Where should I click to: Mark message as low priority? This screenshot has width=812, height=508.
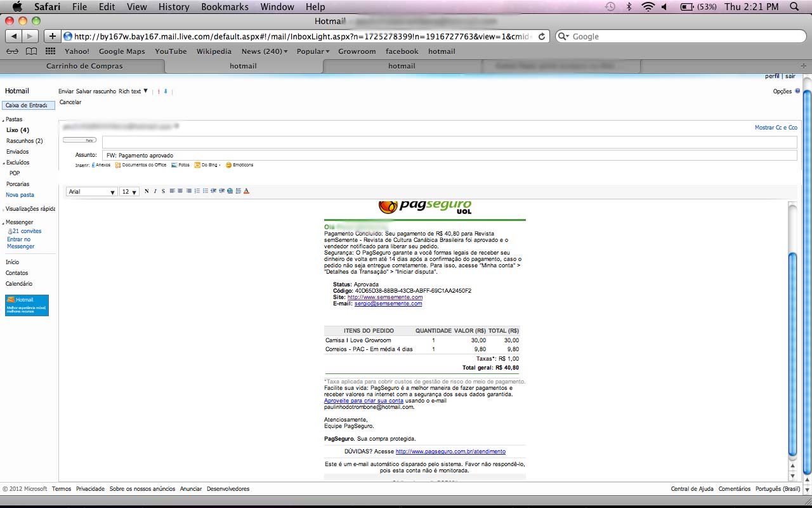(x=166, y=91)
